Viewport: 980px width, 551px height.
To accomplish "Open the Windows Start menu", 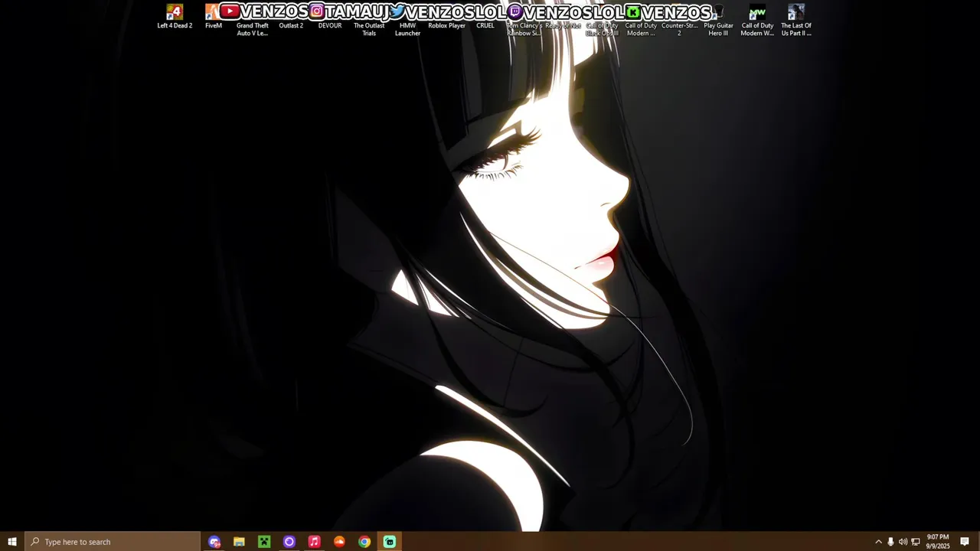I will point(12,542).
